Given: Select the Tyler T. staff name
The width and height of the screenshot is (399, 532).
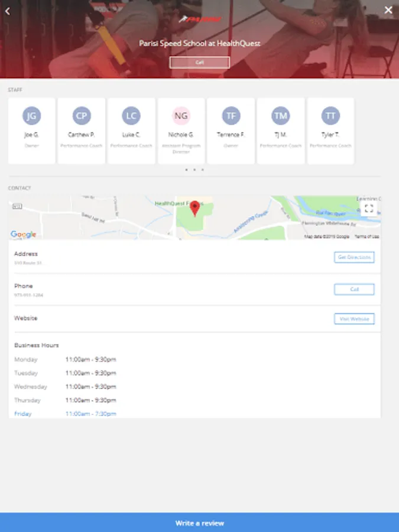Looking at the screenshot, I should coord(330,135).
